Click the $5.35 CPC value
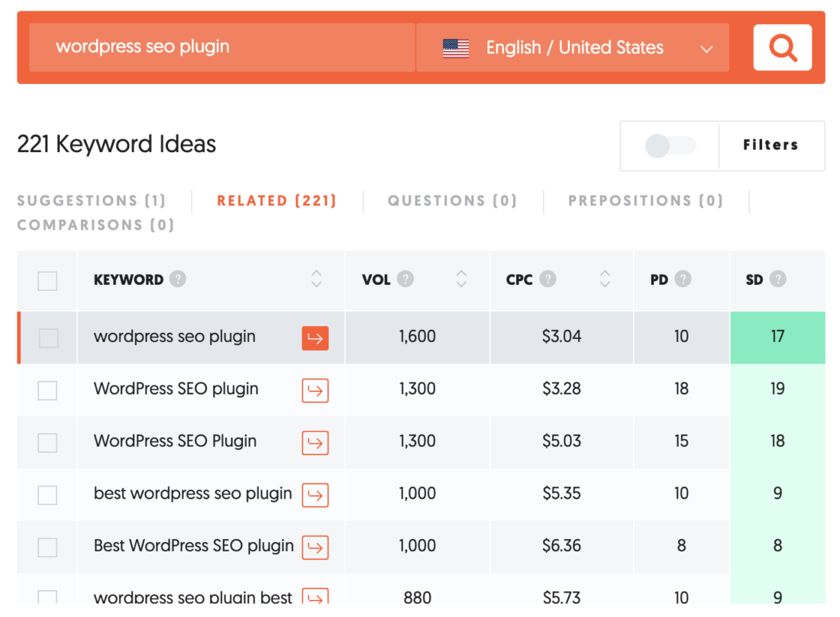The height and width of the screenshot is (617, 840). click(x=561, y=493)
